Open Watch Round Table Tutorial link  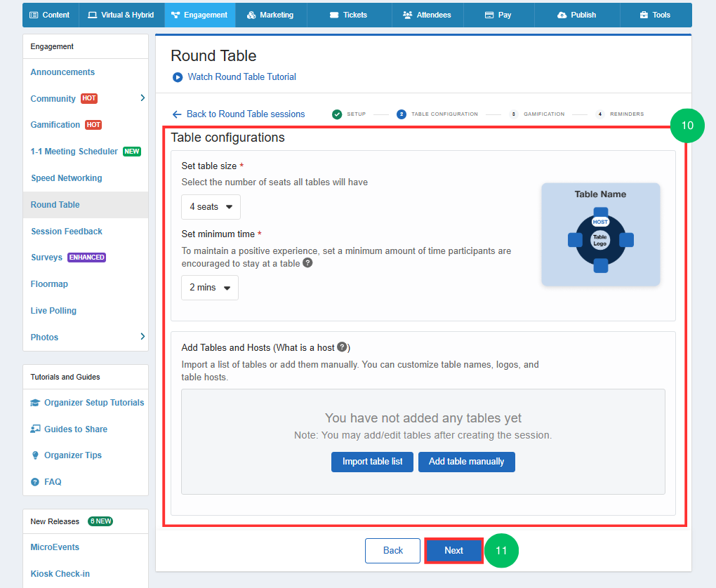[241, 76]
